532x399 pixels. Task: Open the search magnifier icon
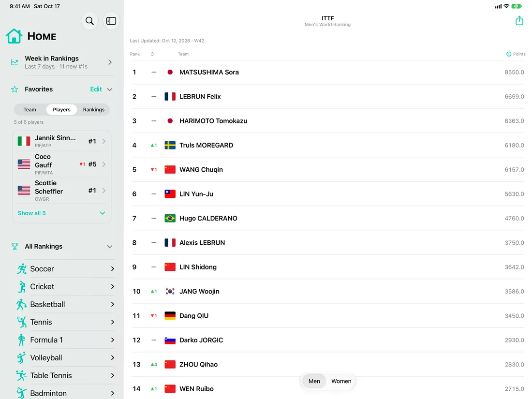pyautogui.click(x=89, y=21)
